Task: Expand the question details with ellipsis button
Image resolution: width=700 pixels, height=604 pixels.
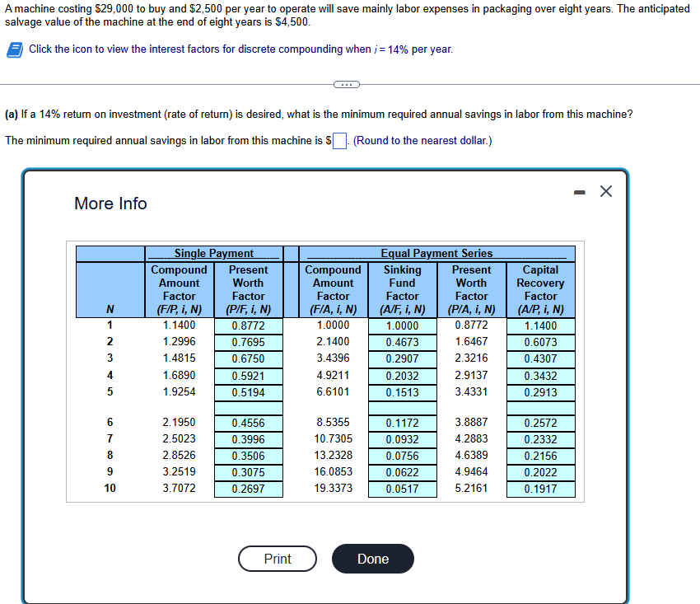Action: (347, 84)
